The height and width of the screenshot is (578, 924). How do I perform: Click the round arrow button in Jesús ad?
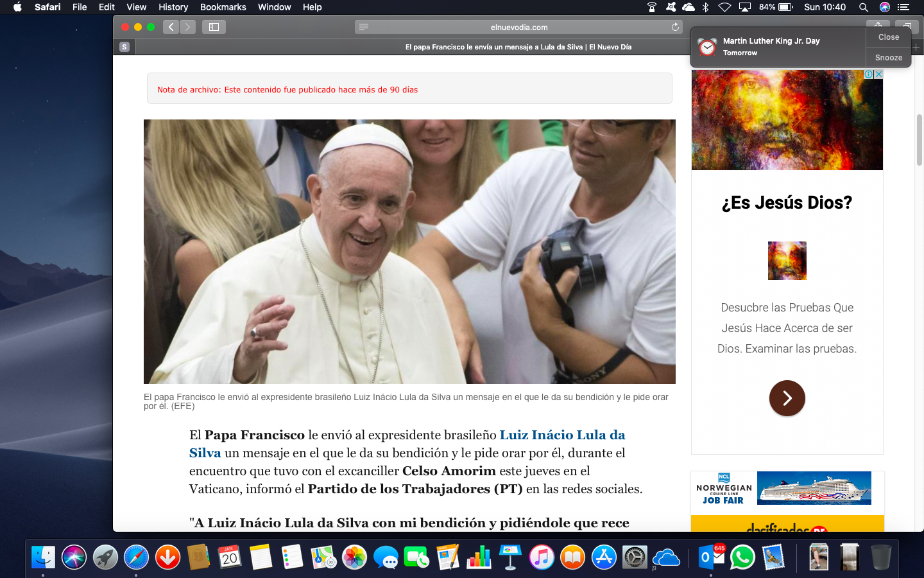[x=787, y=398]
